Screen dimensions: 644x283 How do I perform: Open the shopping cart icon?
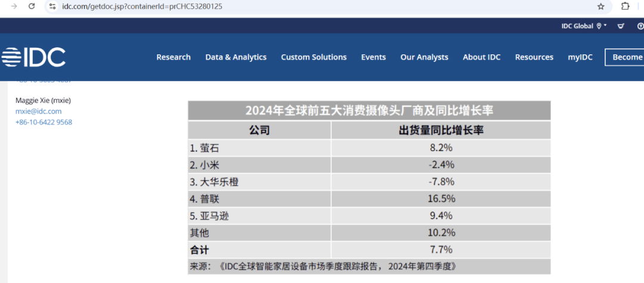pos(621,26)
